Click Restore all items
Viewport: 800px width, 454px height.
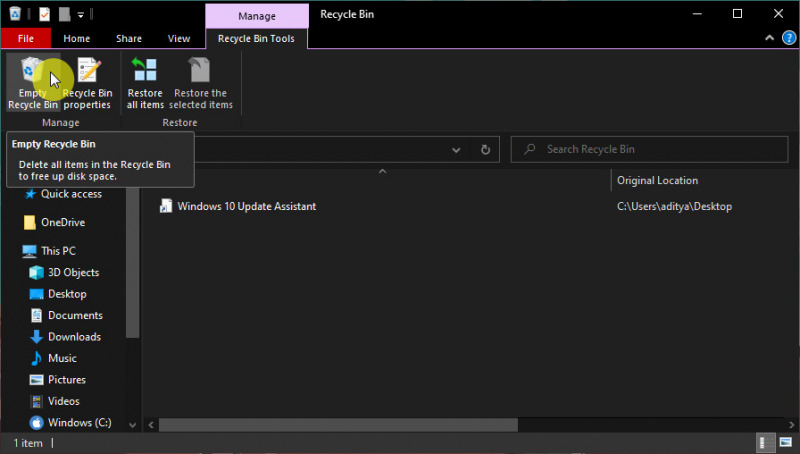[x=145, y=83]
